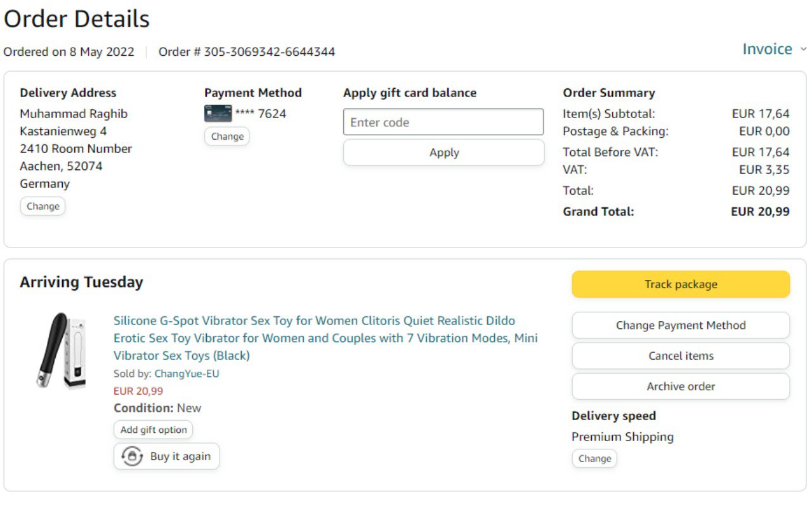The image size is (812, 509).
Task: Click Add gift option
Action: (154, 430)
